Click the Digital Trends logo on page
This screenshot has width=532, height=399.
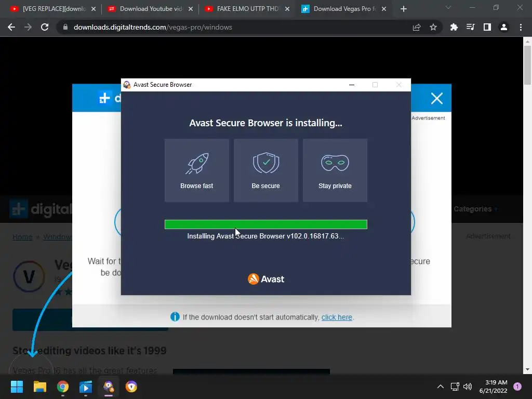(41, 209)
